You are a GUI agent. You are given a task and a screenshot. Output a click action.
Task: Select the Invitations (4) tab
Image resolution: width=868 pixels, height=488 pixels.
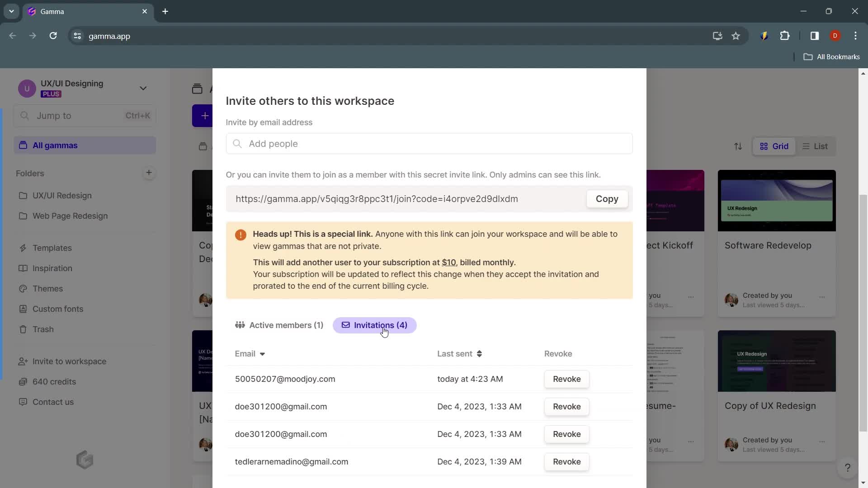[374, 325]
